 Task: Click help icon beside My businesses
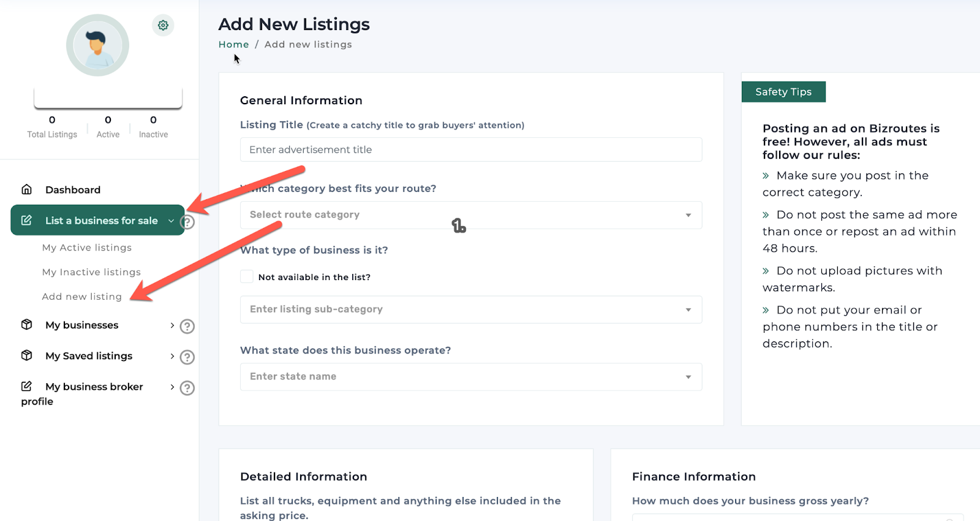187,326
